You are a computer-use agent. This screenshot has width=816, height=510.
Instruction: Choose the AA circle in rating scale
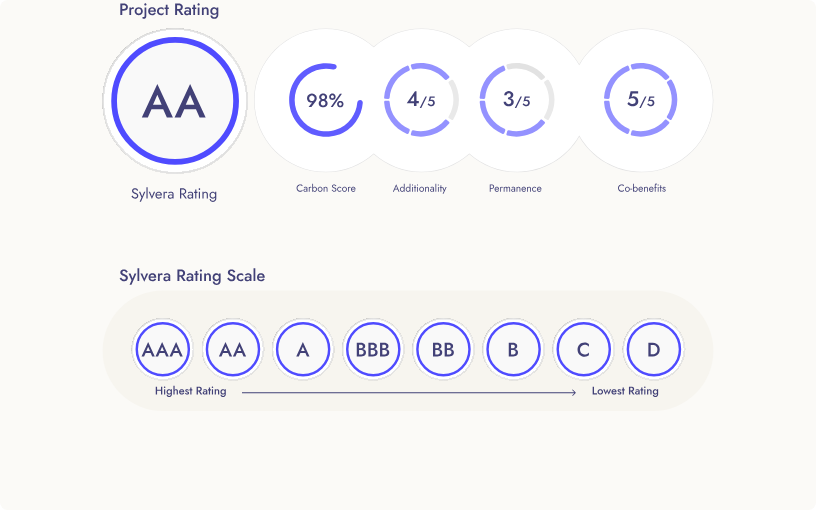coord(232,350)
